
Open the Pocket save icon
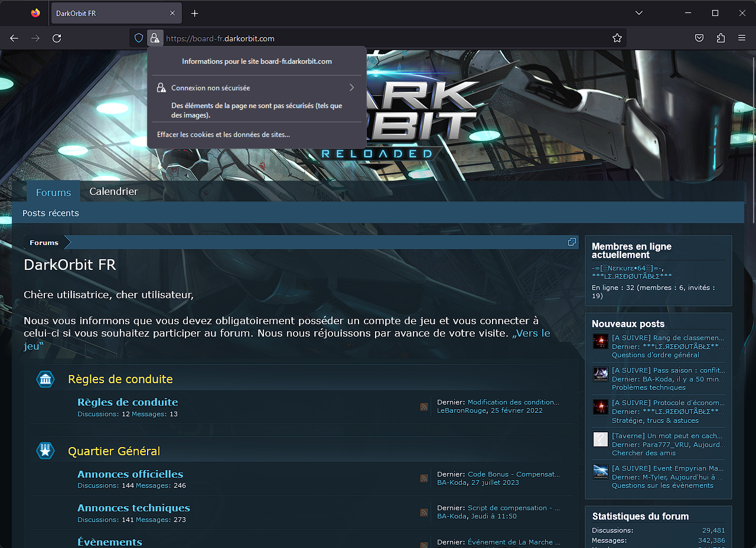click(699, 38)
